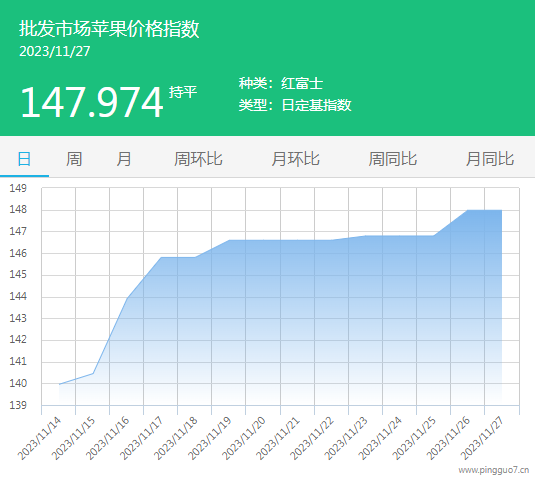Switch to the 周环比 tab
This screenshot has height=479, width=535.
coord(198,159)
